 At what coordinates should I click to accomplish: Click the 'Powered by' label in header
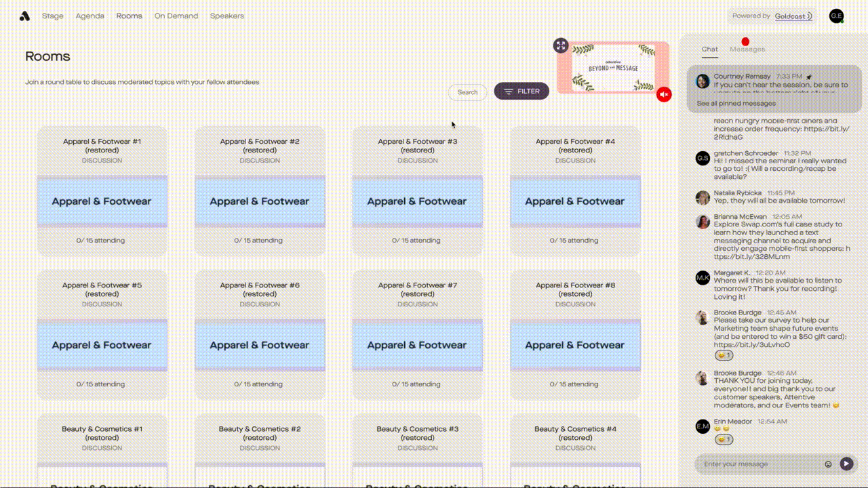click(x=751, y=16)
